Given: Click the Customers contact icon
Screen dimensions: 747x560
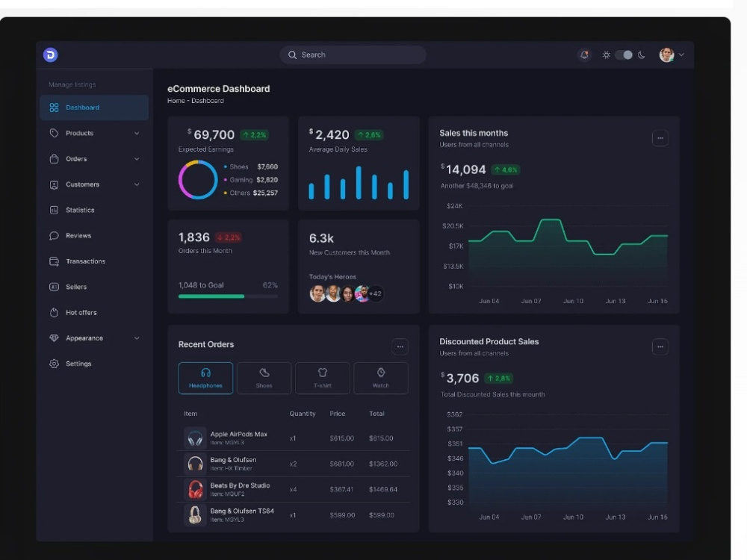Looking at the screenshot, I should tap(54, 184).
